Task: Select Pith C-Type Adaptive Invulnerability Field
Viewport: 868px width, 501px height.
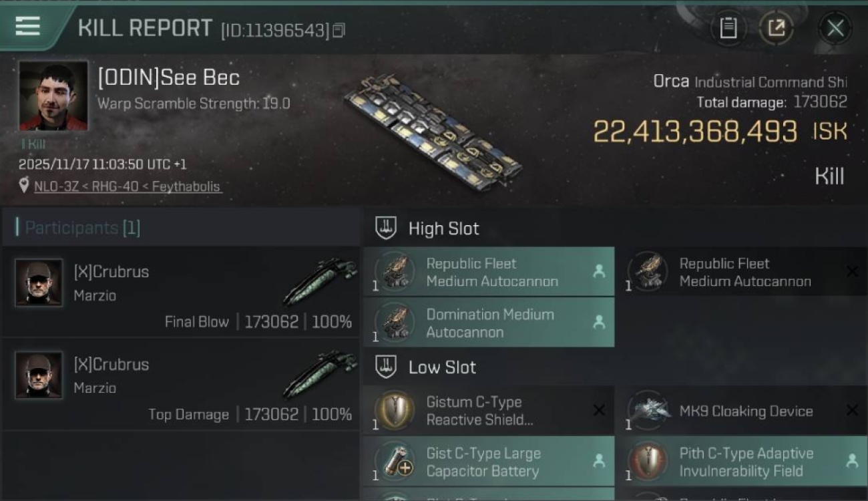Action: click(x=746, y=462)
